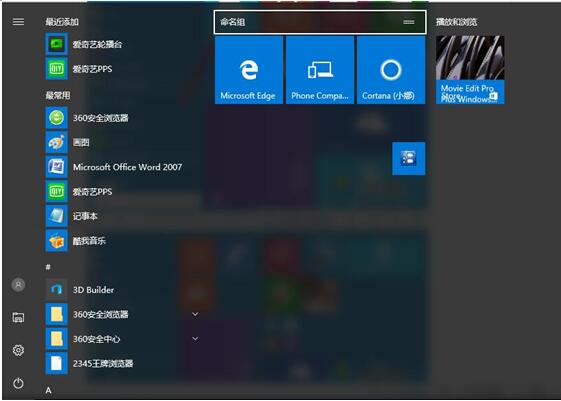This screenshot has height=401, width=561.
Task: Open Microsoft Edge tile
Action: pyautogui.click(x=249, y=70)
